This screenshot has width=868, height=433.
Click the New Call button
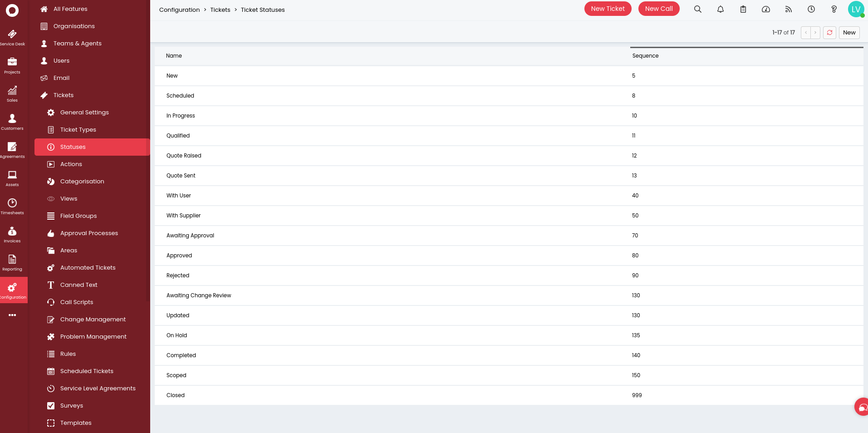point(658,9)
